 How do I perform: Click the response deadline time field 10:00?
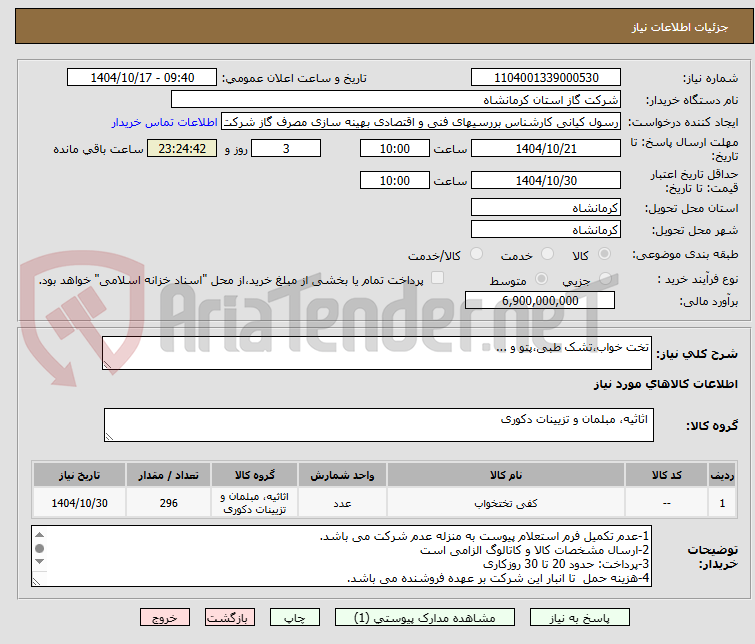[395, 148]
